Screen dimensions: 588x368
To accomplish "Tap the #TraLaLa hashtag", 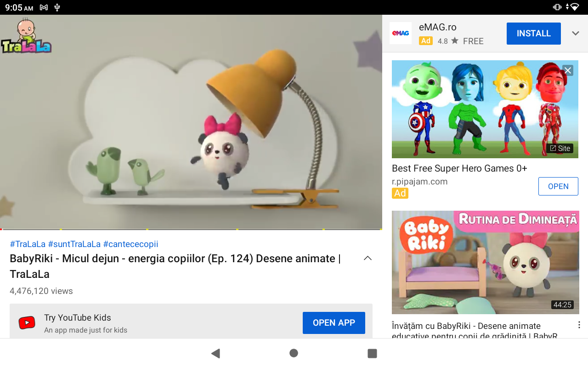I will tap(28, 244).
